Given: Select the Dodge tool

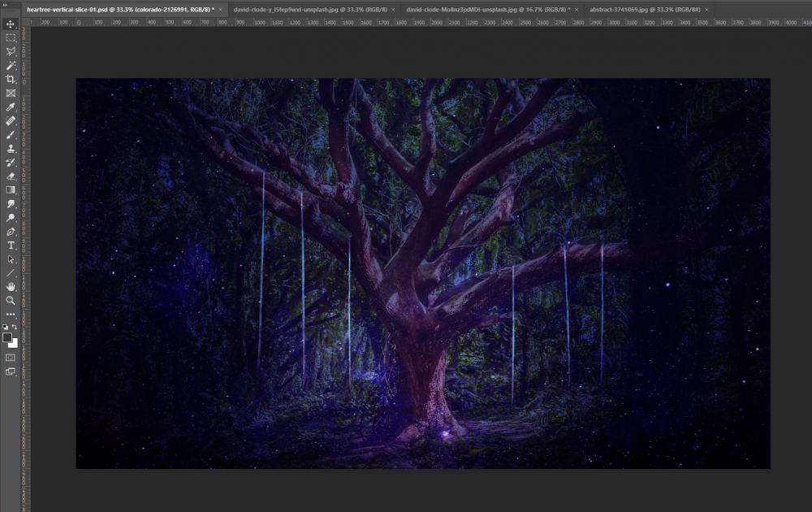Looking at the screenshot, I should tap(11, 218).
